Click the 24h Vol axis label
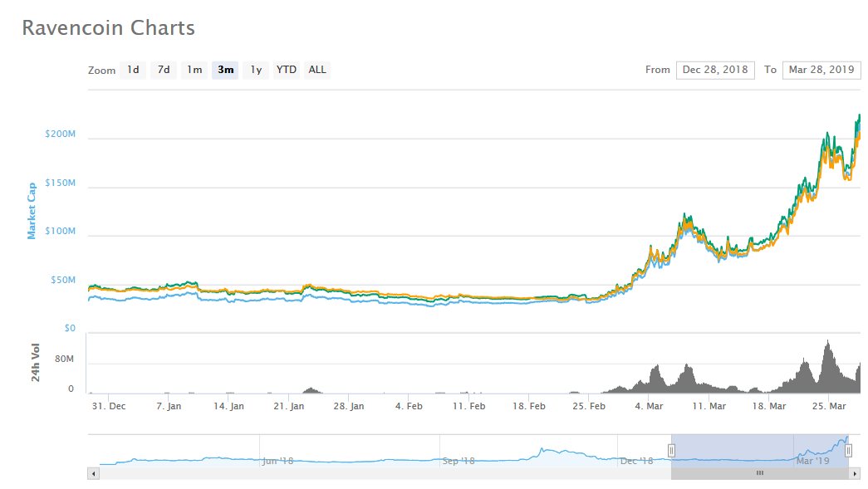 36,363
